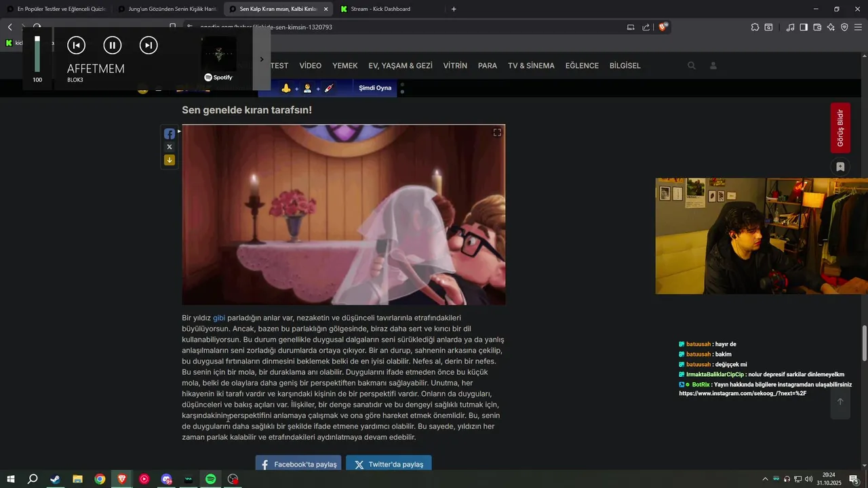Click the Instagram link in BotRix chat message
The width and height of the screenshot is (868, 488).
(743, 393)
